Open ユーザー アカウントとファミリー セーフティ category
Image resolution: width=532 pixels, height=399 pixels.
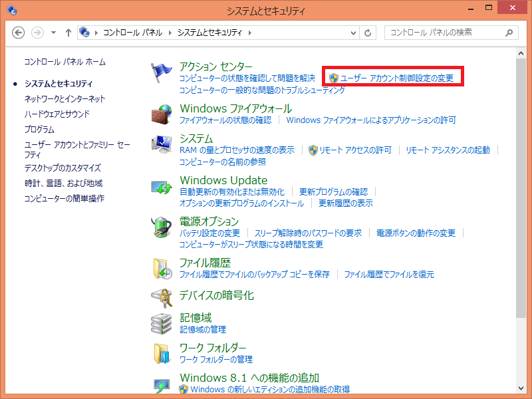(77, 150)
